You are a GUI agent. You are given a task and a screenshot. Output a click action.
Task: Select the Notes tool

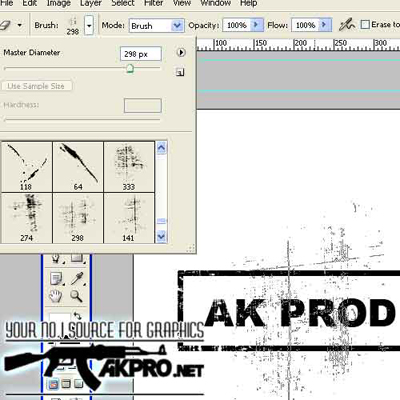coord(56,278)
